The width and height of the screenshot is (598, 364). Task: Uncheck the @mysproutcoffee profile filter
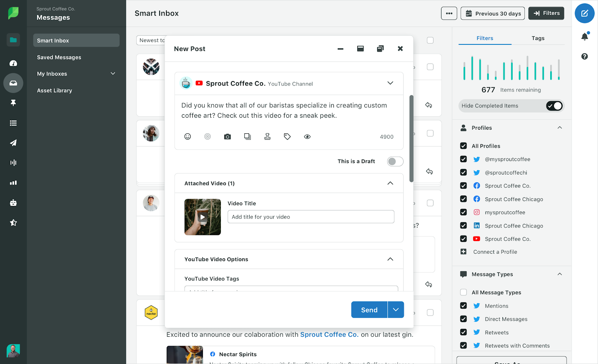pyautogui.click(x=463, y=159)
